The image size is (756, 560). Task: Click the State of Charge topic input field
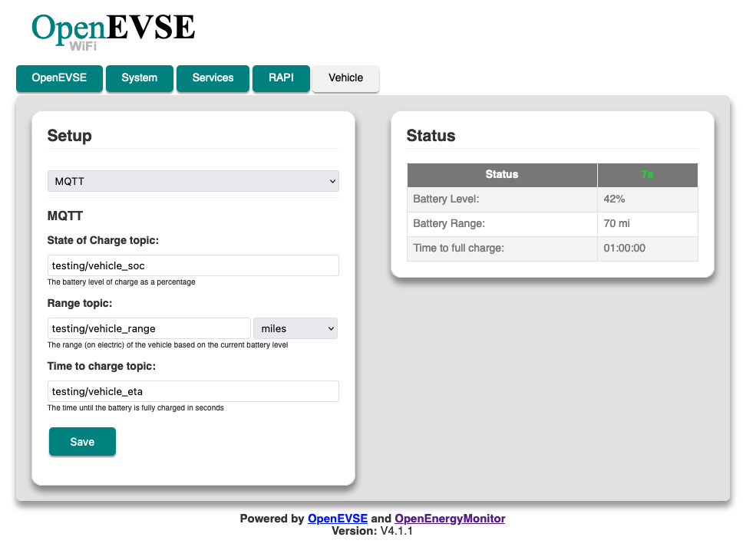192,265
